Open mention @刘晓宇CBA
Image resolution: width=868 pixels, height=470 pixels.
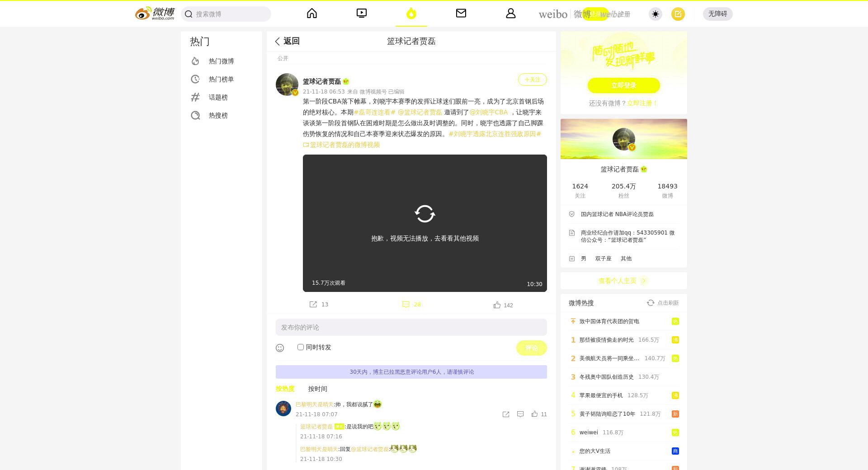tap(489, 112)
